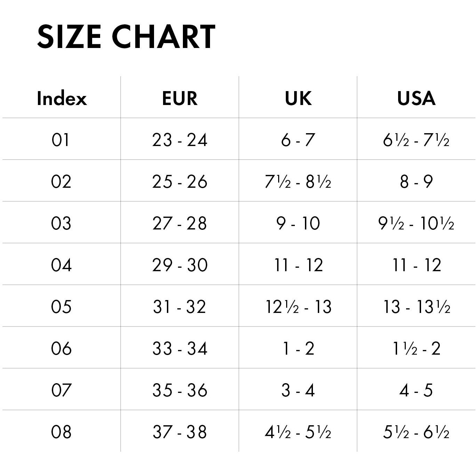Select index 08 row label
The width and height of the screenshot is (476, 476).
coord(61,432)
